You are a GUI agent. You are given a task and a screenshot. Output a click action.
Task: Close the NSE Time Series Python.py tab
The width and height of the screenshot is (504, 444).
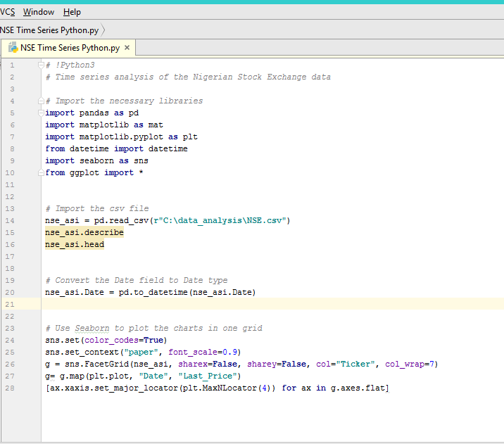pyautogui.click(x=127, y=48)
